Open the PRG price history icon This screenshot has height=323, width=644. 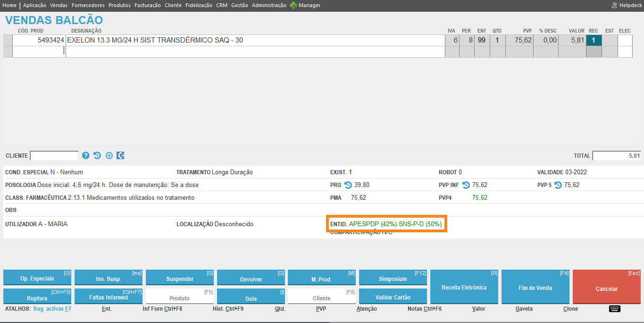tap(348, 185)
